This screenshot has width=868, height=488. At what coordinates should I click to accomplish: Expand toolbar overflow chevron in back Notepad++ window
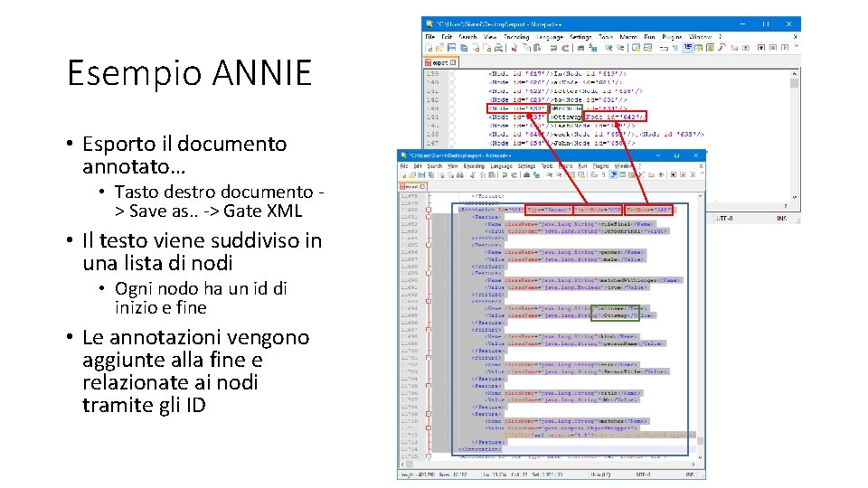[x=797, y=46]
